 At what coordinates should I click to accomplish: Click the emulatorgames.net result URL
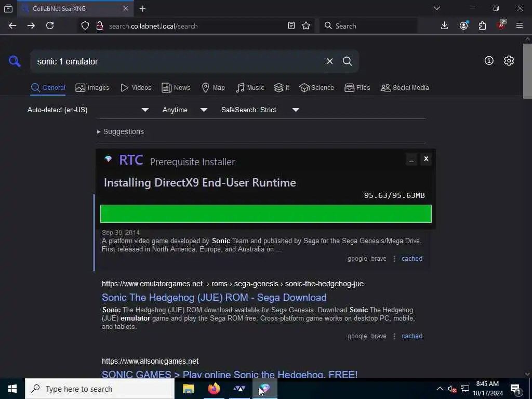point(233,284)
